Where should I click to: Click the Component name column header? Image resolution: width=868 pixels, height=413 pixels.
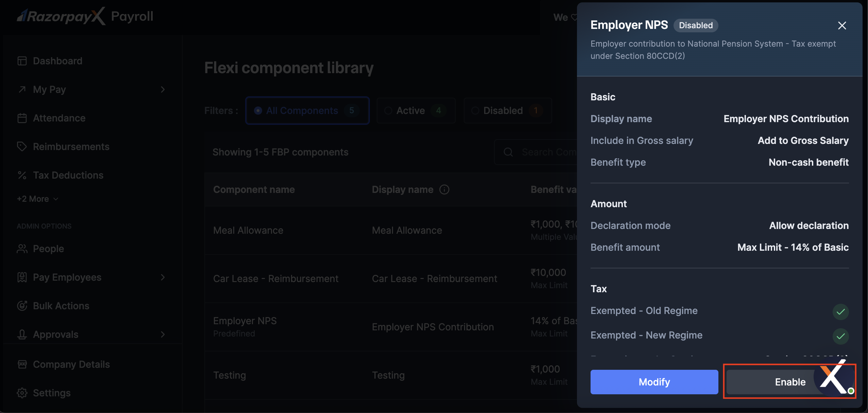[x=254, y=189]
